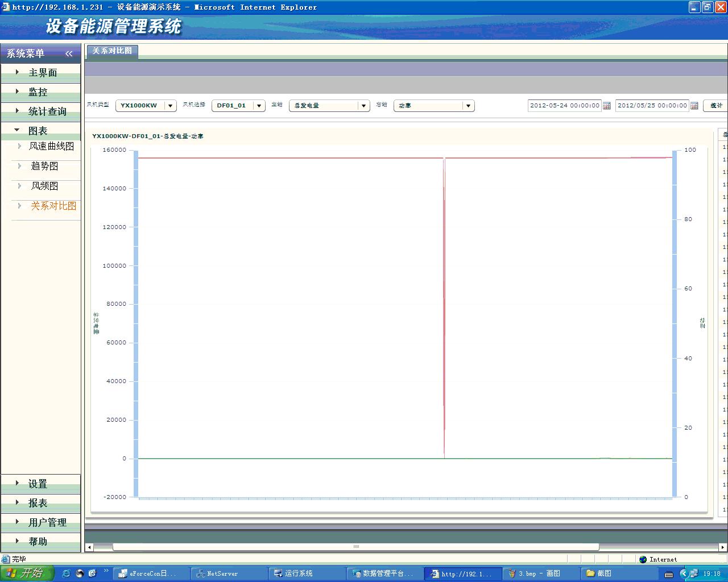Open the YX1000KW turbine type dropdown
The height and width of the screenshot is (582, 728).
(170, 106)
